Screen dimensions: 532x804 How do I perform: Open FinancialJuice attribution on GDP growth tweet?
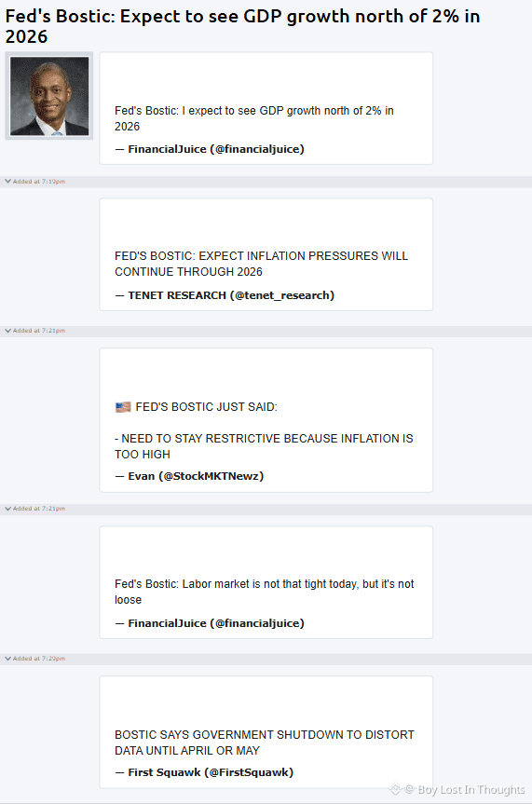point(210,149)
